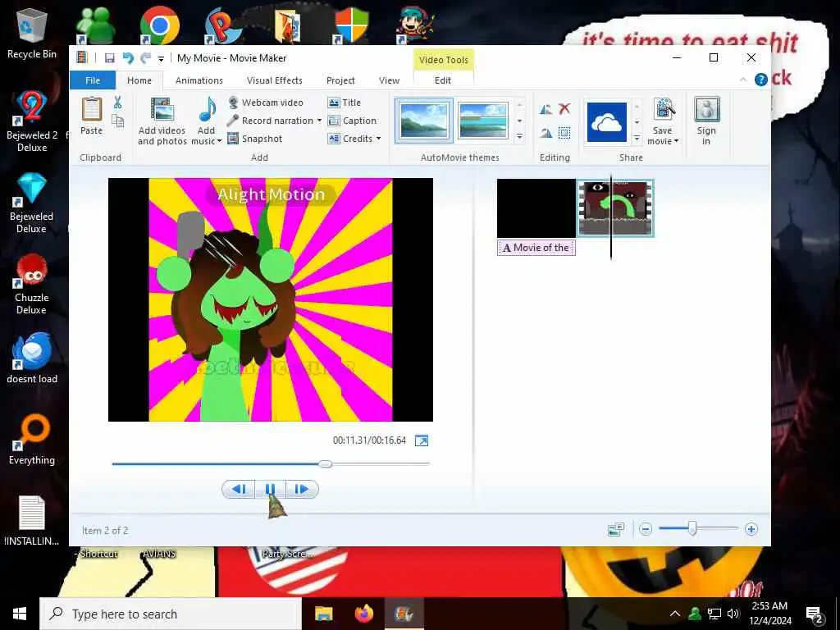Image resolution: width=840 pixels, height=630 pixels.
Task: Change thumbnail size icon in the status bar
Action: (x=616, y=530)
